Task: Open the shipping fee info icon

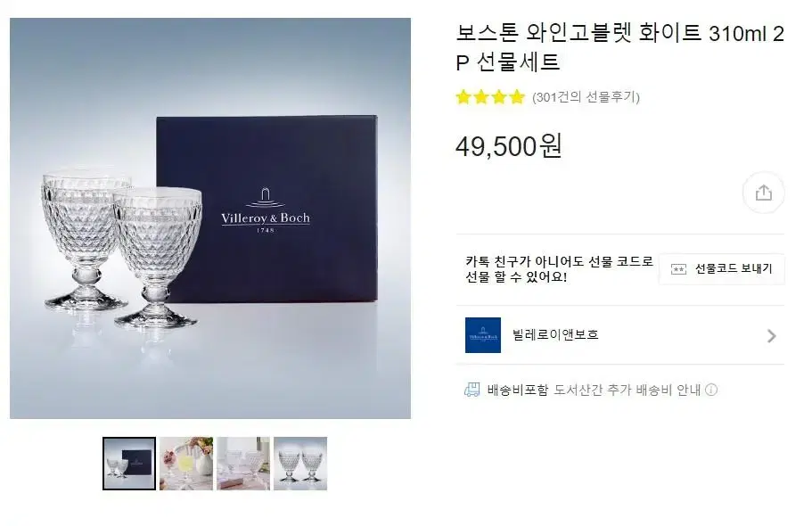Action: click(x=711, y=390)
